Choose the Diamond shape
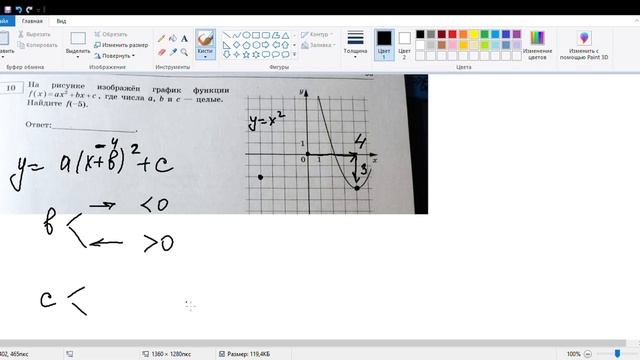 tap(236, 45)
